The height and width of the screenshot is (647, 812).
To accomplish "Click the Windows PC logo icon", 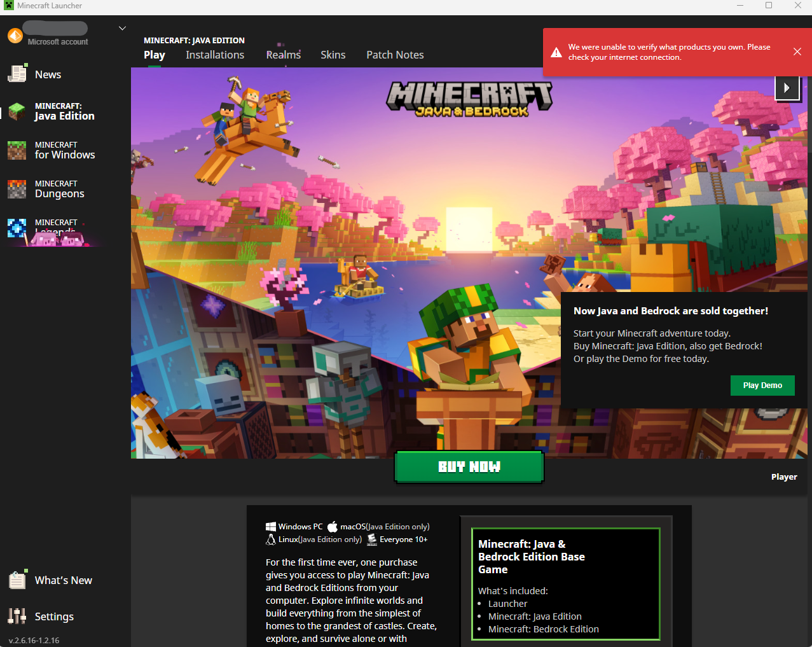I will click(x=271, y=527).
